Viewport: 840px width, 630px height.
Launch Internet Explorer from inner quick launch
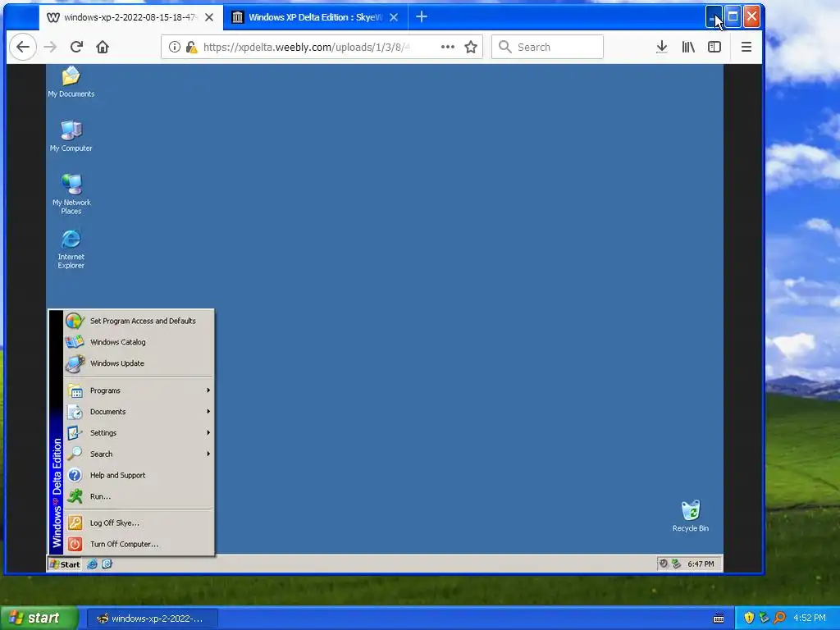92,564
